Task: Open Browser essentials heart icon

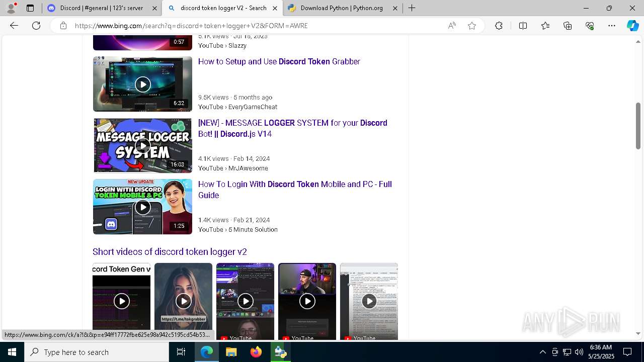Action: (x=590, y=26)
